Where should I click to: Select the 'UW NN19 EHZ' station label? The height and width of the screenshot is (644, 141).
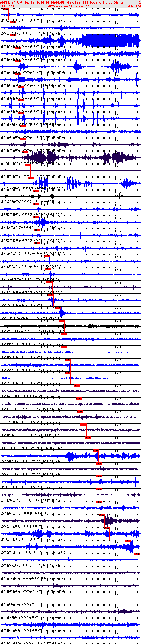click(x=11, y=513)
